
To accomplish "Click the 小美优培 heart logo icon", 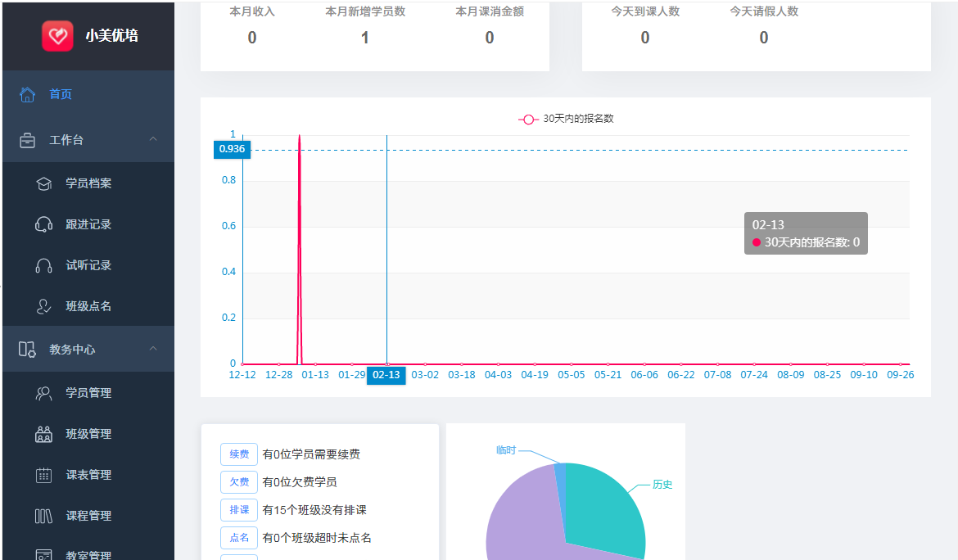I will click(x=57, y=36).
